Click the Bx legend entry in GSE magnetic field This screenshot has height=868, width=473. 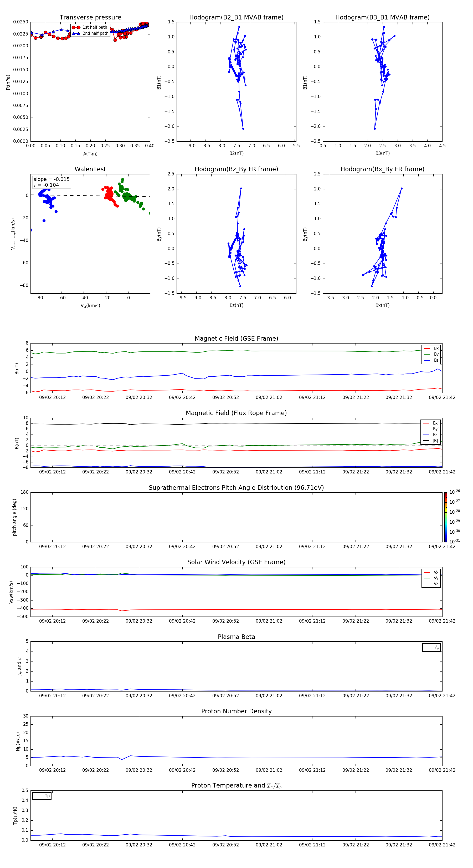[x=431, y=349]
